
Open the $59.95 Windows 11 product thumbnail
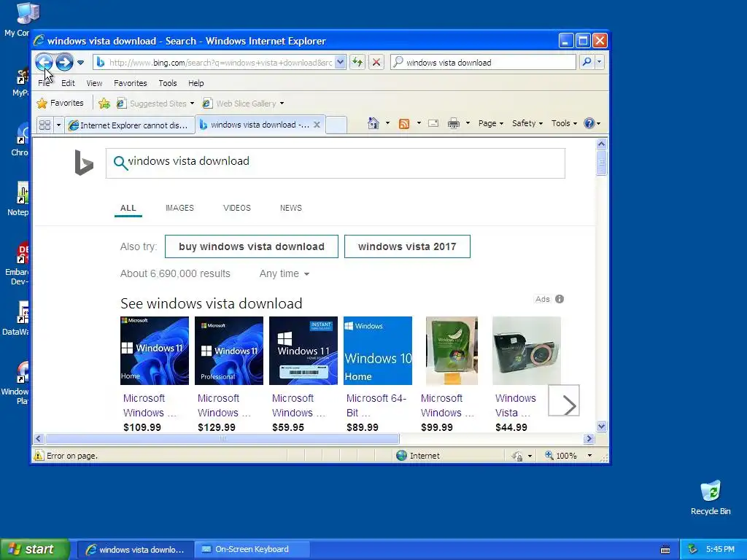pyautogui.click(x=303, y=351)
